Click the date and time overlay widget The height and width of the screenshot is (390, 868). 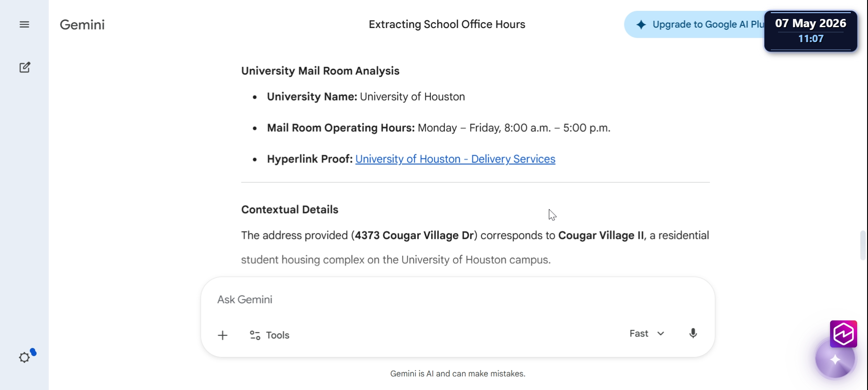pos(811,31)
